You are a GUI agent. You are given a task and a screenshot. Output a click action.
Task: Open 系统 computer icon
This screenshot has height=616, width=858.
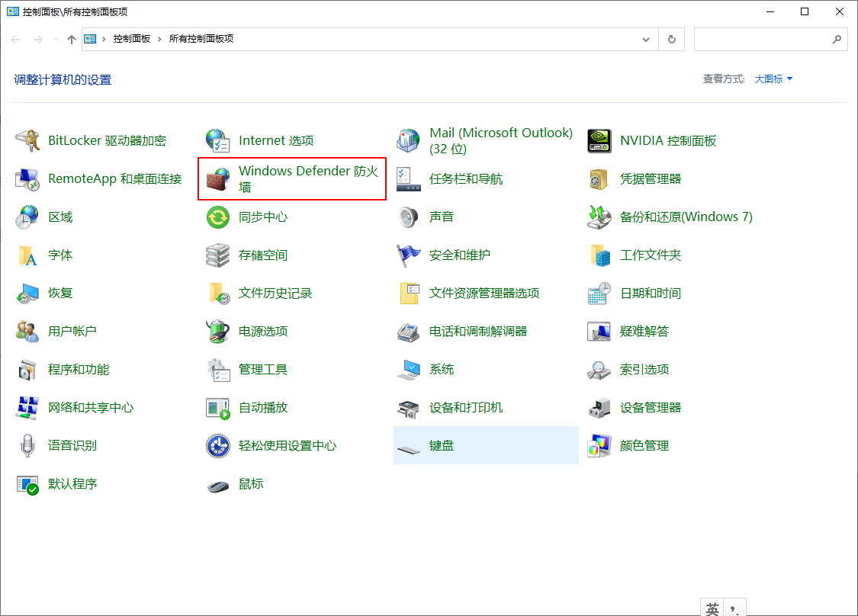408,370
